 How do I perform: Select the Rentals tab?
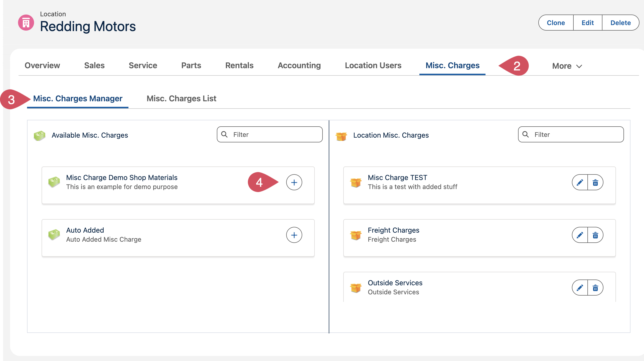239,65
